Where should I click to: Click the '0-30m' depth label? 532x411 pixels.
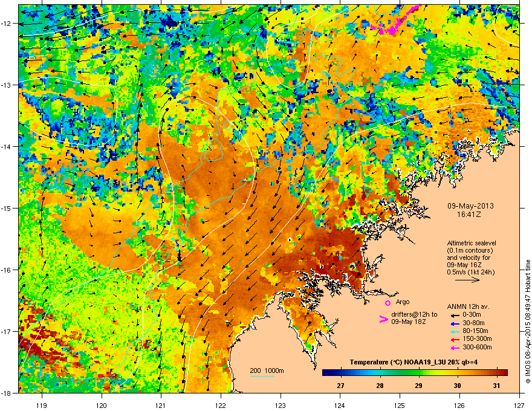coord(472,315)
